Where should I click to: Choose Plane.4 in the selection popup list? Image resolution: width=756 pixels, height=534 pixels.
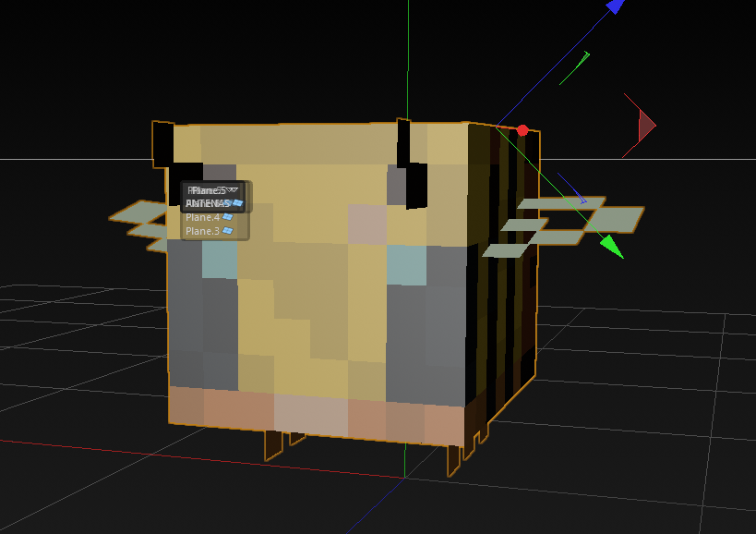[x=209, y=217]
